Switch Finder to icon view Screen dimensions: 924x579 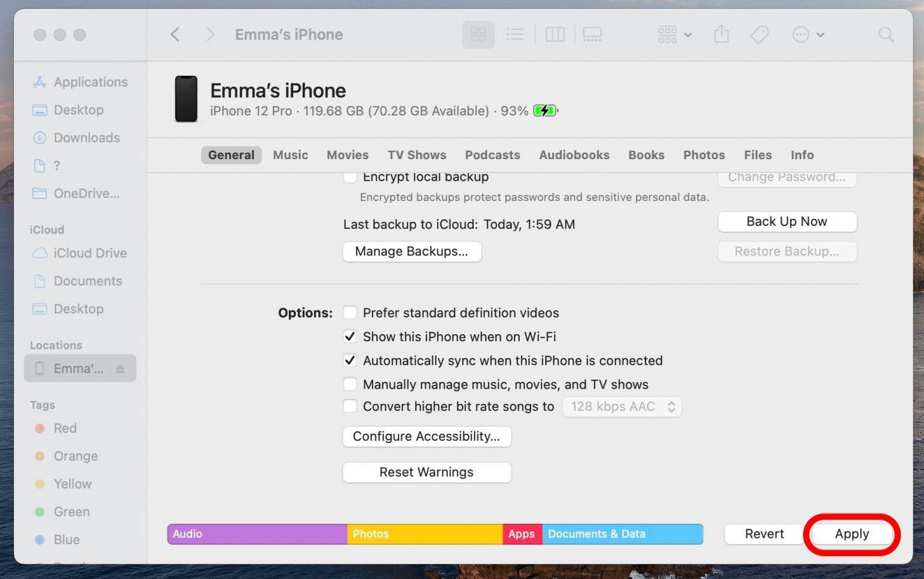point(478,34)
